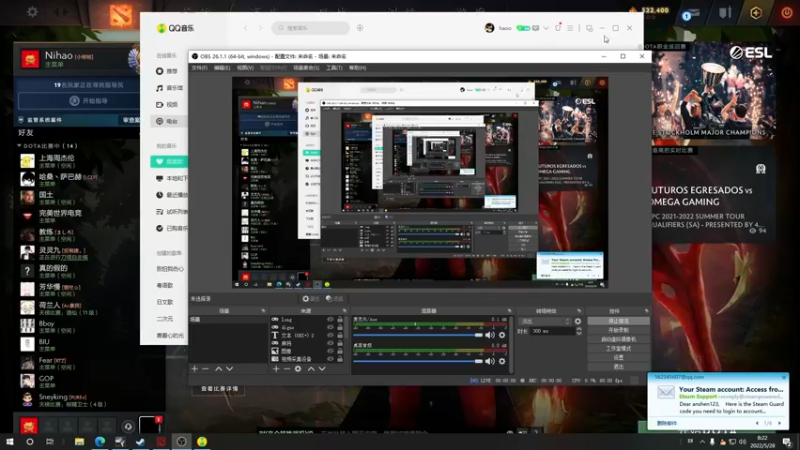The height and width of the screenshot is (450, 800).
Task: Increase transition duration stepper in OBS
Action: click(579, 329)
